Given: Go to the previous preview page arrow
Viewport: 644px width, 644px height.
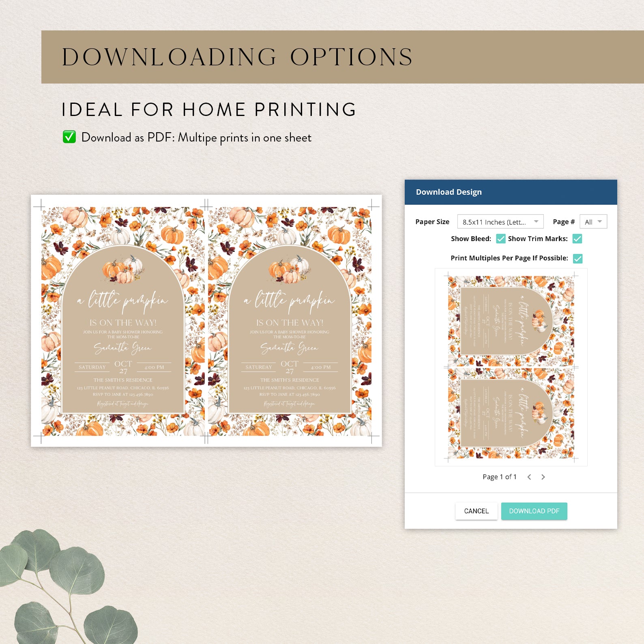Looking at the screenshot, I should point(529,477).
